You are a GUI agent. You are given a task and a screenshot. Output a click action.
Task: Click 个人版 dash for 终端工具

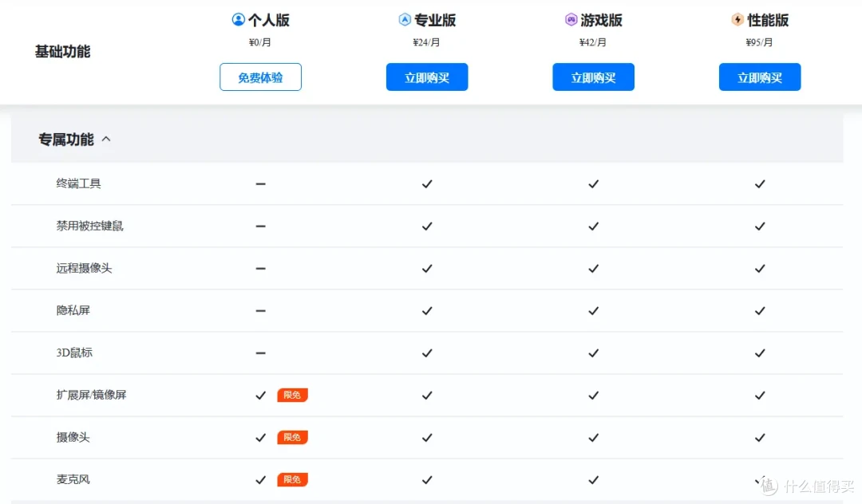coord(260,184)
